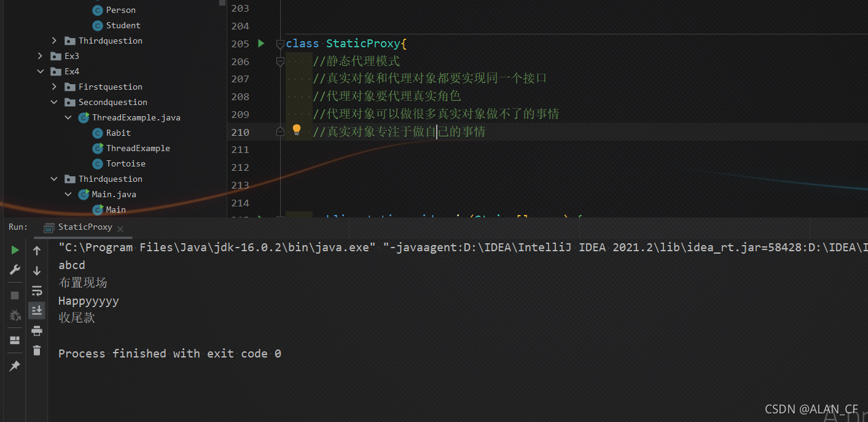Click the greyed-out bug icon in Run toolbar
Viewport: 868px width, 422px height.
coord(15,315)
